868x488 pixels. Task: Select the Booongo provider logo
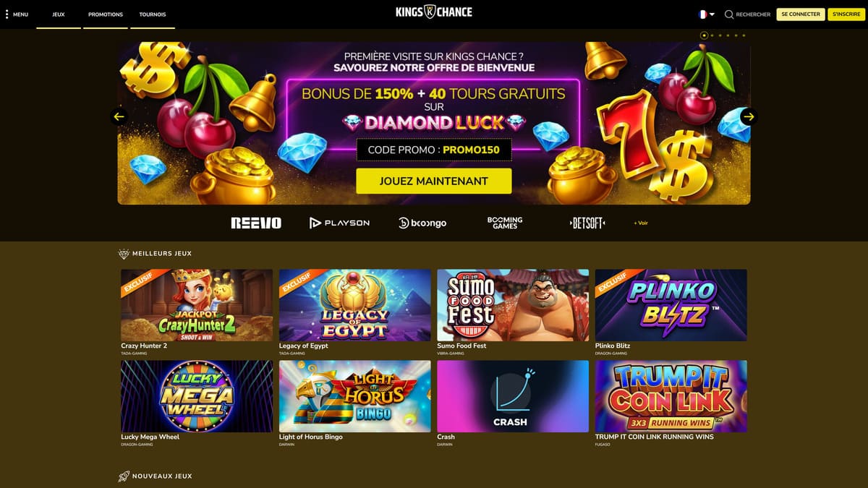(x=422, y=223)
